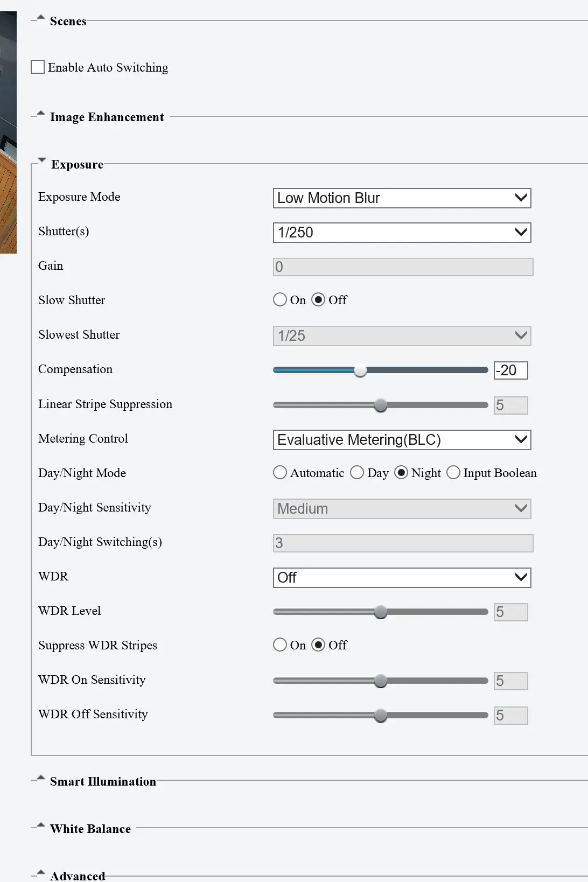Click the WDR On Sensitivity slider

coord(381,681)
